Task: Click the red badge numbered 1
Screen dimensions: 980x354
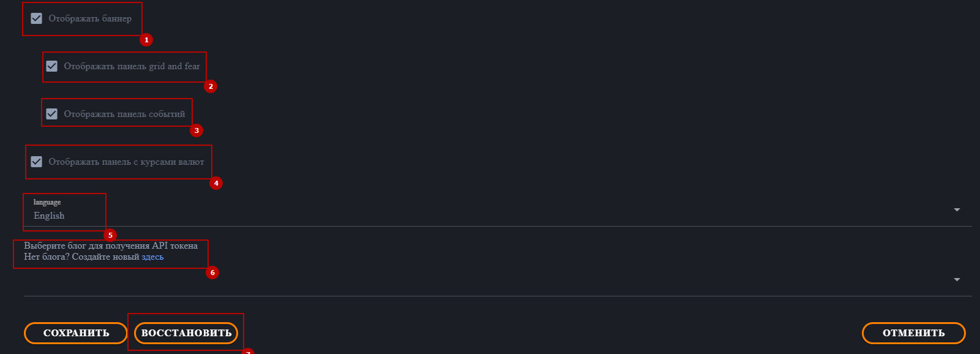Action: 146,40
